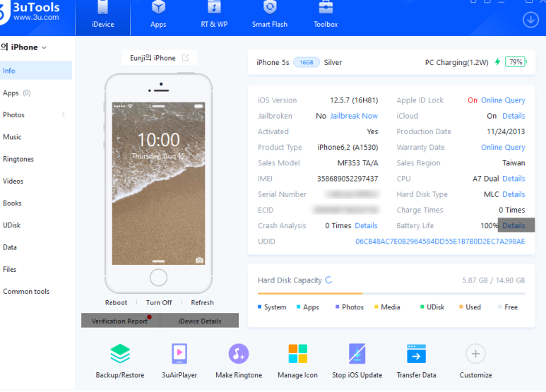Open CPU Details link
Viewport: 546px width, 392px height.
[514, 179]
